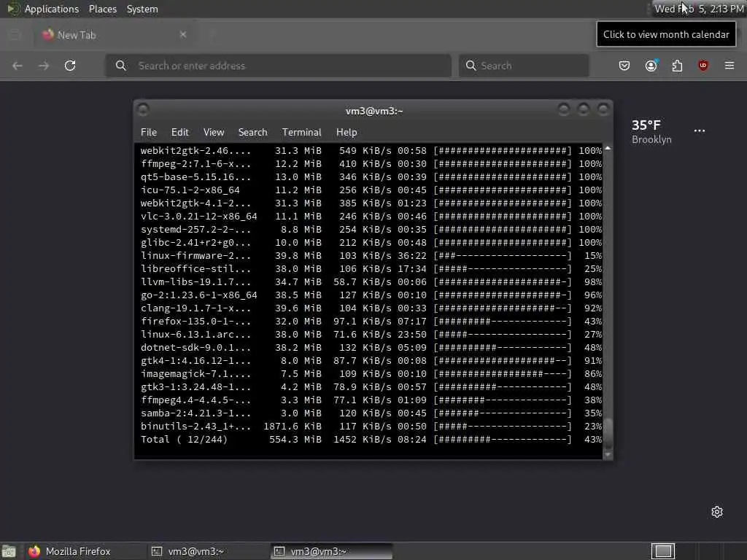Click the terminal scrollbar down arrow
The height and width of the screenshot is (560, 747).
click(608, 455)
